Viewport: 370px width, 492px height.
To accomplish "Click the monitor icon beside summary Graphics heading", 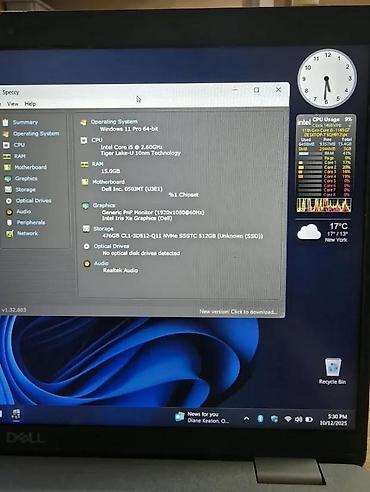I will 86,206.
